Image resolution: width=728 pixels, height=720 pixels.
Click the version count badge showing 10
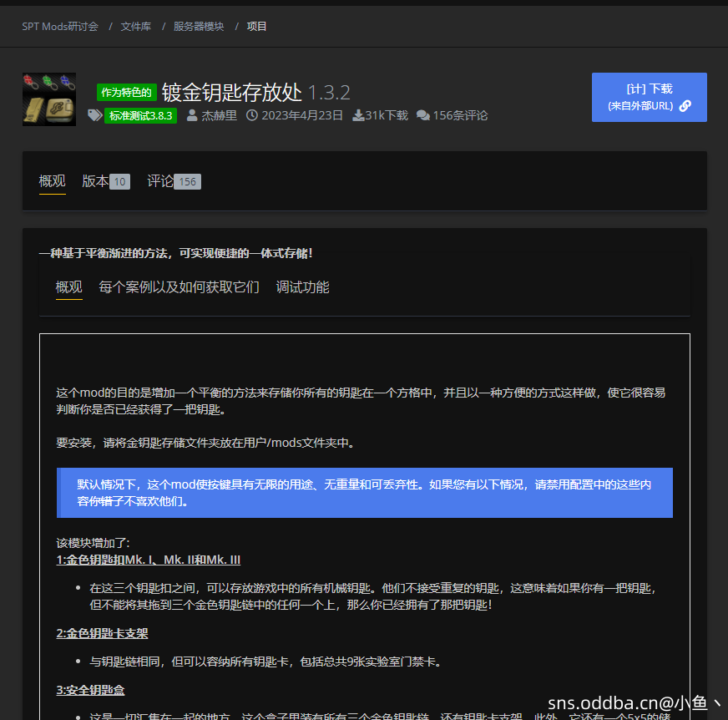click(x=119, y=180)
